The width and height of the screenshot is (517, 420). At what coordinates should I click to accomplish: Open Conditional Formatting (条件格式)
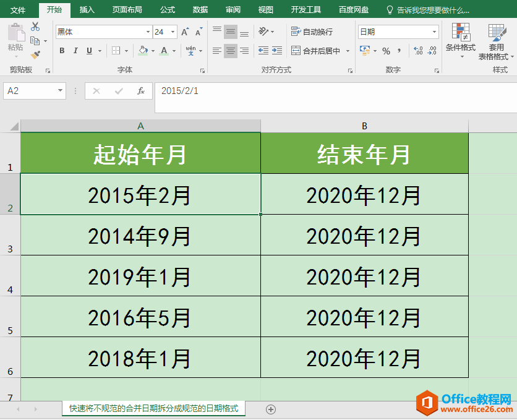(x=461, y=40)
